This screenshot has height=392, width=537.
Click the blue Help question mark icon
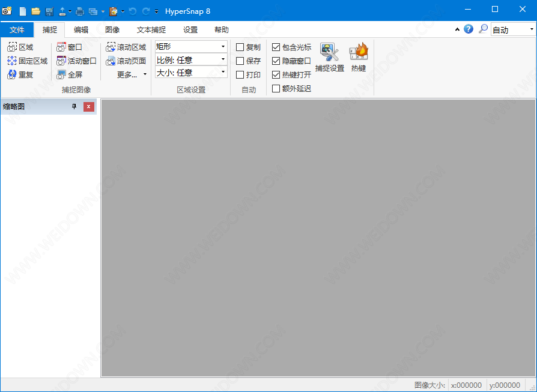469,29
